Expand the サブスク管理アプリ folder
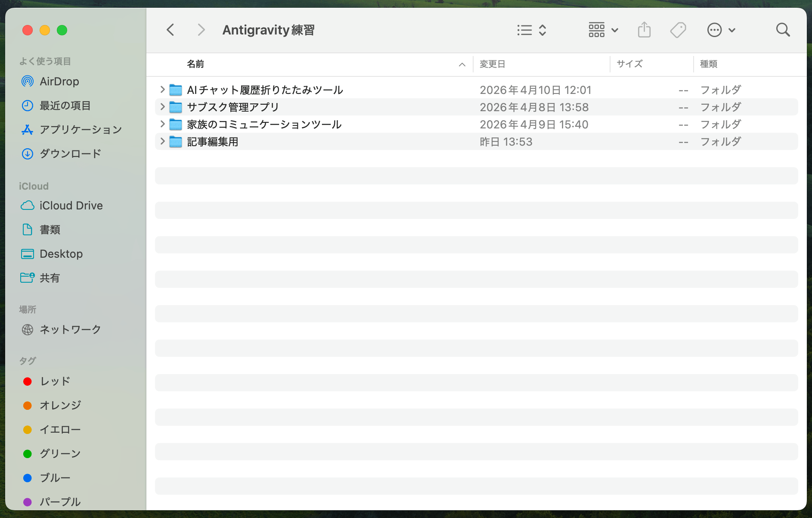Screen dimensions: 812x518 (x=162, y=107)
